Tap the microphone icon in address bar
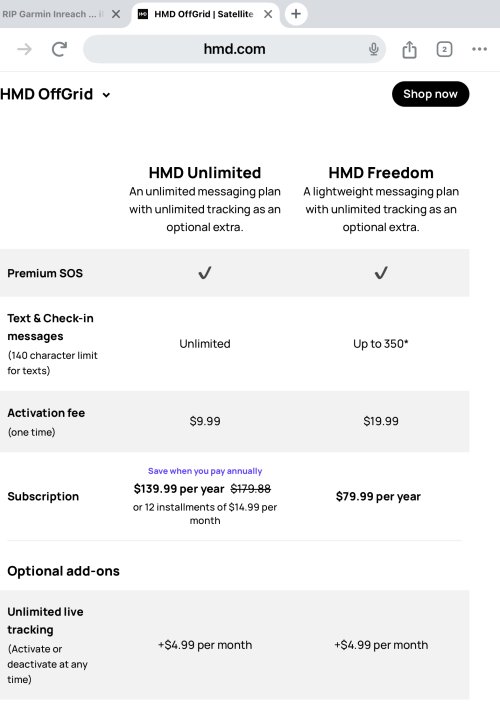Image resolution: width=500 pixels, height=719 pixels. (x=374, y=49)
